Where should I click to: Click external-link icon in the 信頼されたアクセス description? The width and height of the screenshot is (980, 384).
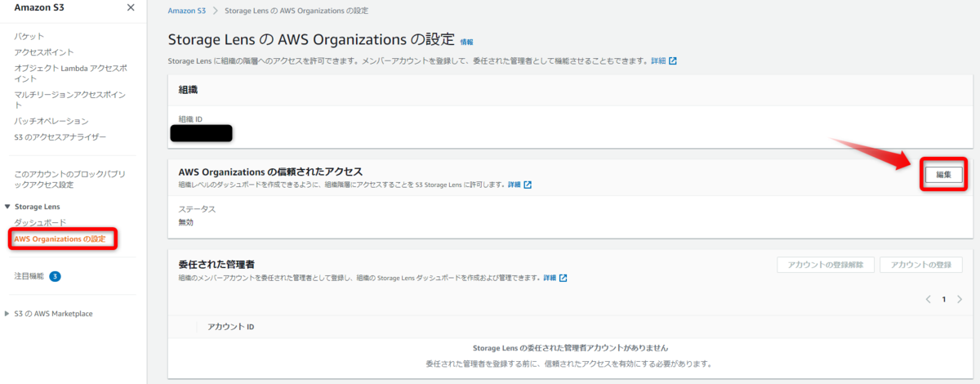point(528,185)
